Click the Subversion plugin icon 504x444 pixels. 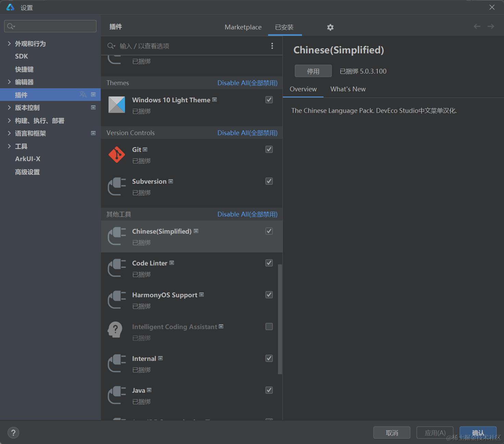tap(117, 186)
